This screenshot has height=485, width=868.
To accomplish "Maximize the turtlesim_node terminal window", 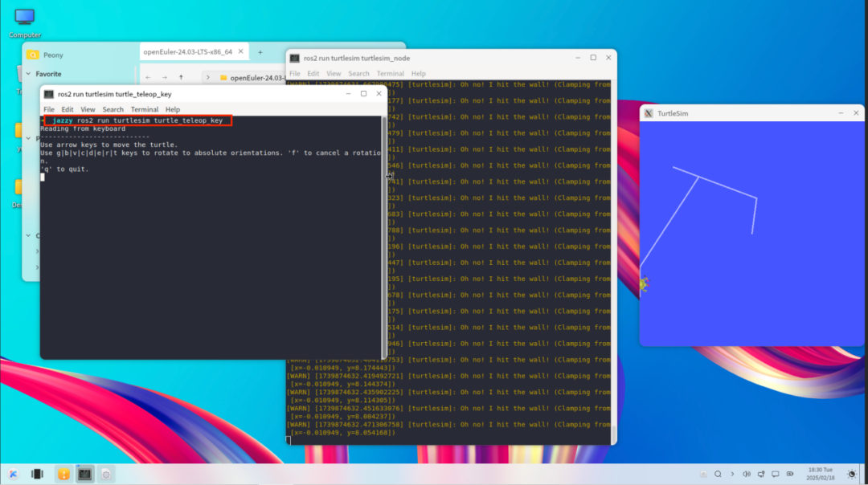I will click(x=593, y=58).
